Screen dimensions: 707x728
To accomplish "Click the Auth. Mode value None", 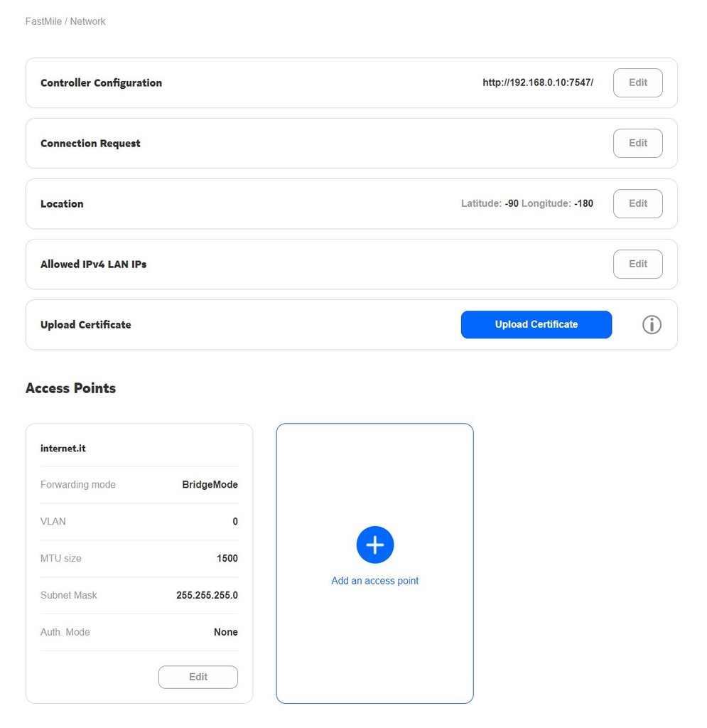I will coord(226,632).
